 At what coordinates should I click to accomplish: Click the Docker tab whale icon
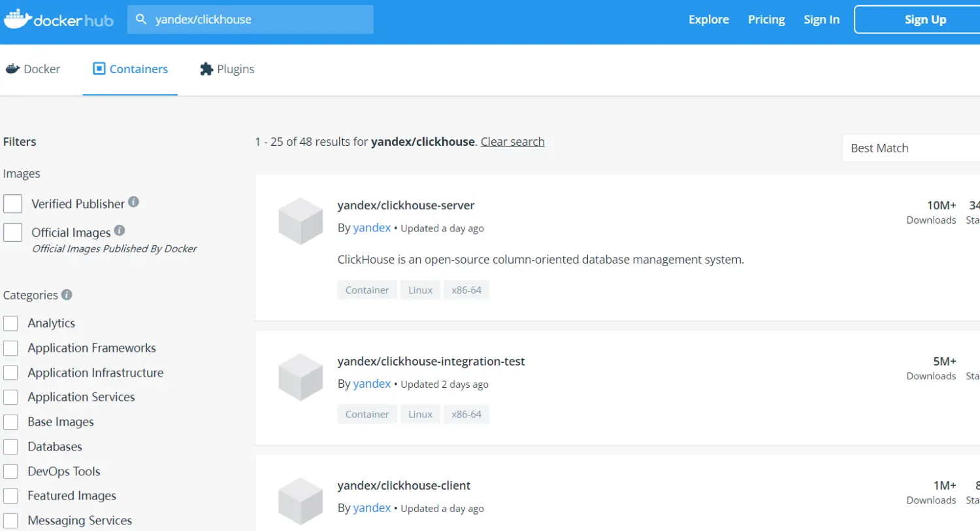(x=12, y=69)
